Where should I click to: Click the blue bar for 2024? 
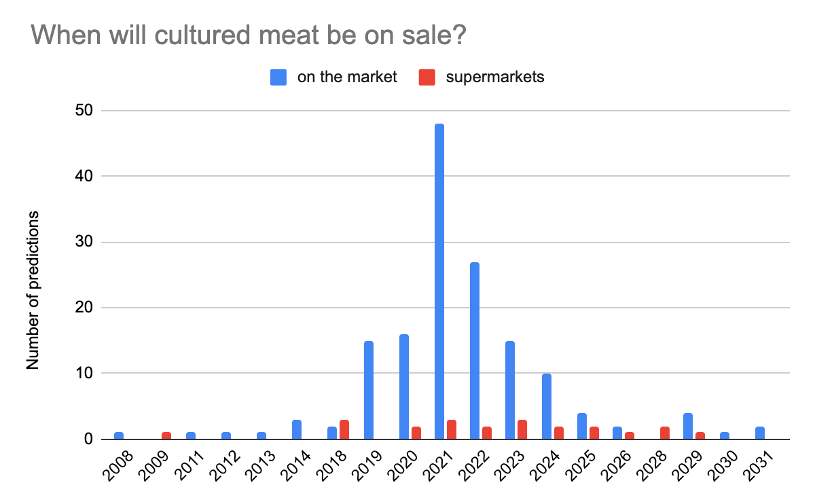click(545, 406)
